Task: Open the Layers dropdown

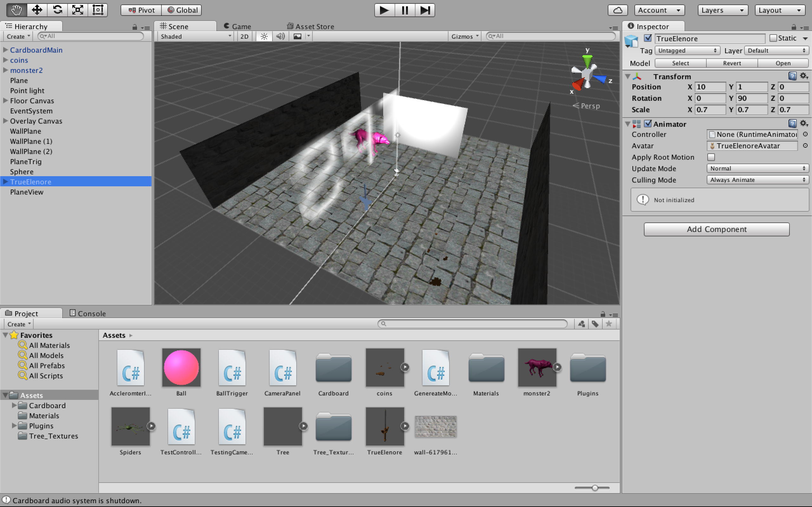Action: (x=723, y=10)
